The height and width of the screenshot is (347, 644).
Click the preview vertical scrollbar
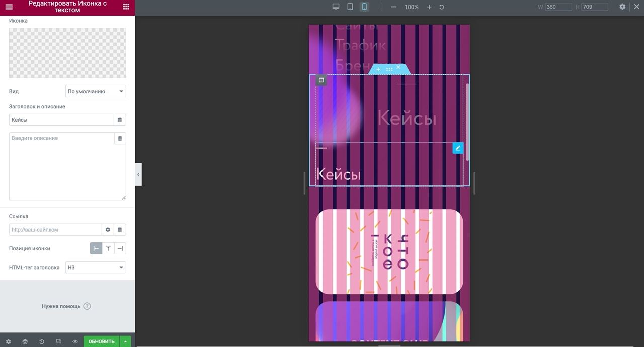[x=467, y=122]
